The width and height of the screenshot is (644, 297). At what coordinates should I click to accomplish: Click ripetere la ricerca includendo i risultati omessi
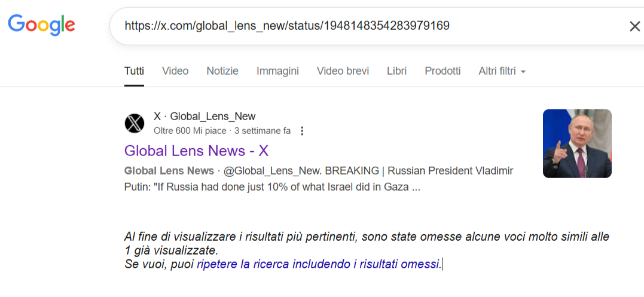318,265
